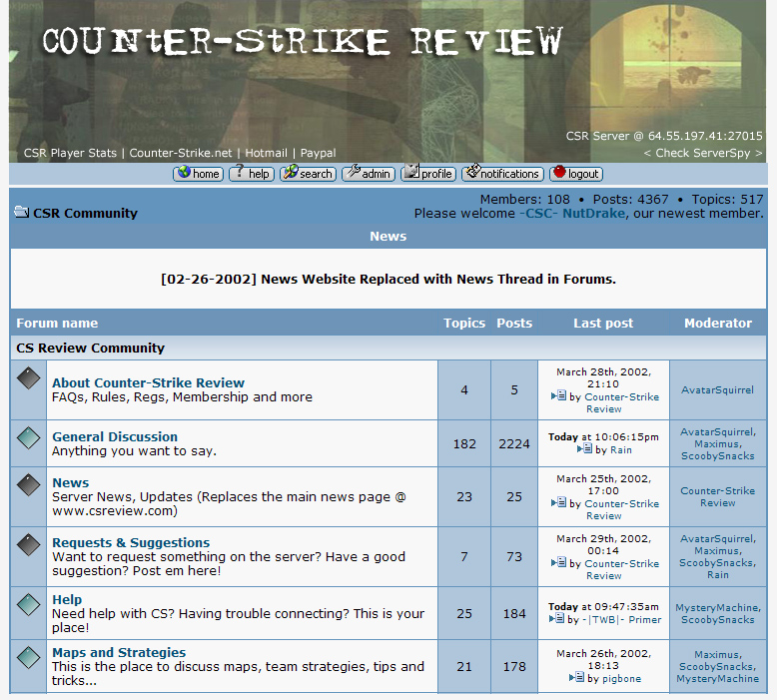Open the About Counter-Strike Review forum
The height and width of the screenshot is (700, 777).
click(x=148, y=382)
